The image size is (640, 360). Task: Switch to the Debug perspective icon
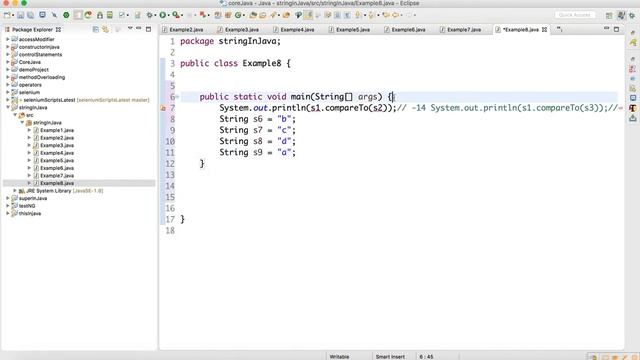(632, 16)
